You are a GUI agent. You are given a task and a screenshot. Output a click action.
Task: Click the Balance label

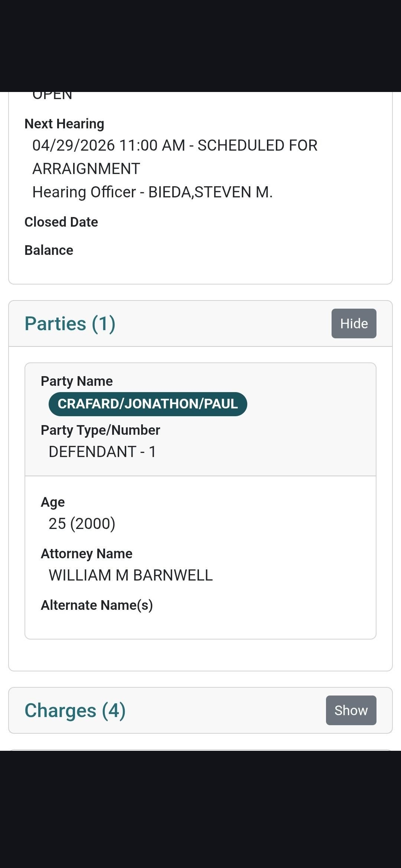pyautogui.click(x=49, y=250)
